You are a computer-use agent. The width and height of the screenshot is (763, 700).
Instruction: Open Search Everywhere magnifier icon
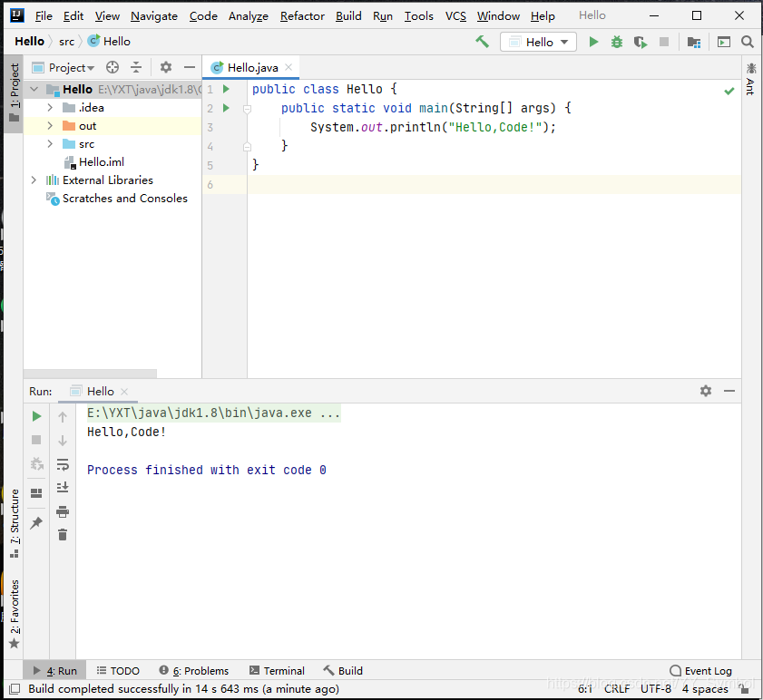(748, 42)
